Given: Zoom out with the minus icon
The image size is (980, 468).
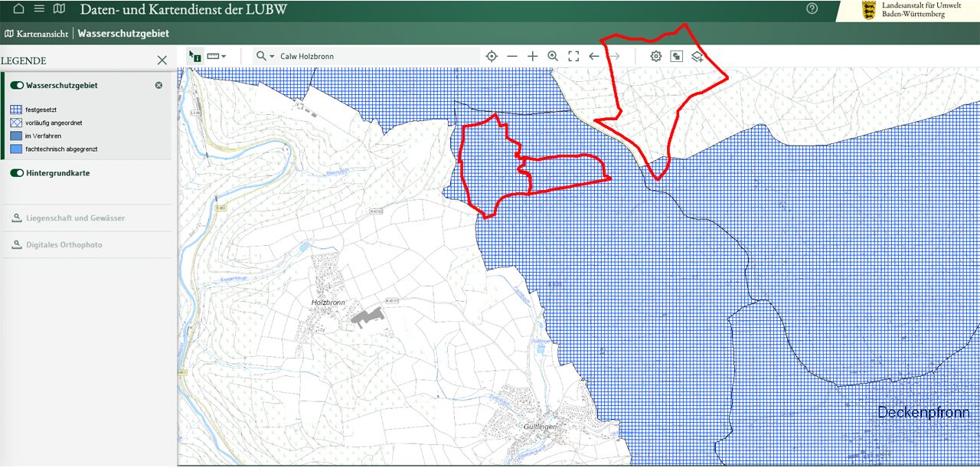Looking at the screenshot, I should coord(512,56).
